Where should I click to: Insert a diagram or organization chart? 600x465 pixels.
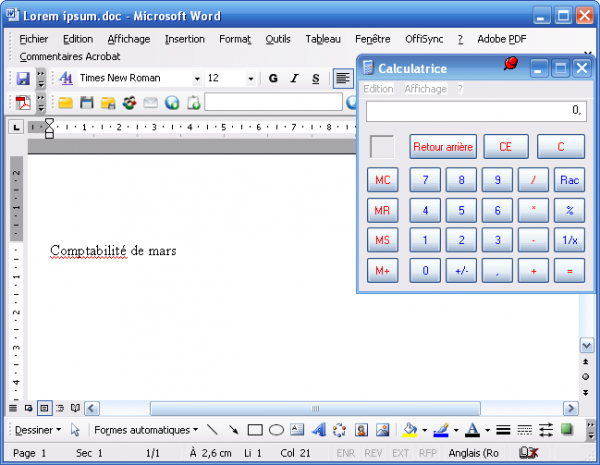(x=339, y=430)
